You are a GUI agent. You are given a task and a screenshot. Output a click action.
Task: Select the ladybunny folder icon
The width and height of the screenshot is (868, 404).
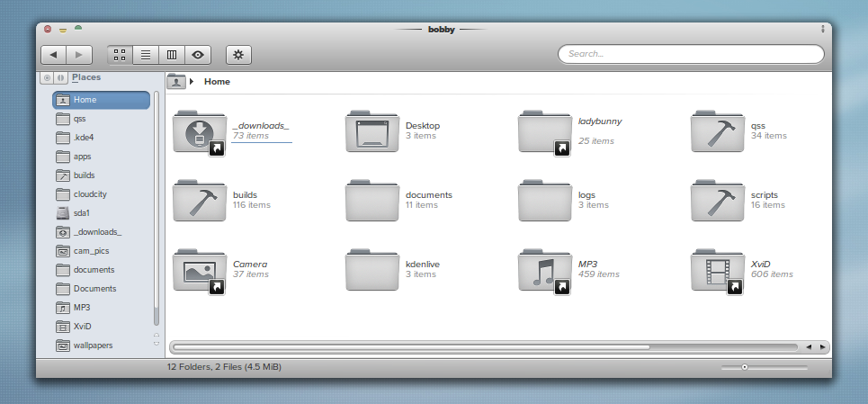[x=545, y=131]
